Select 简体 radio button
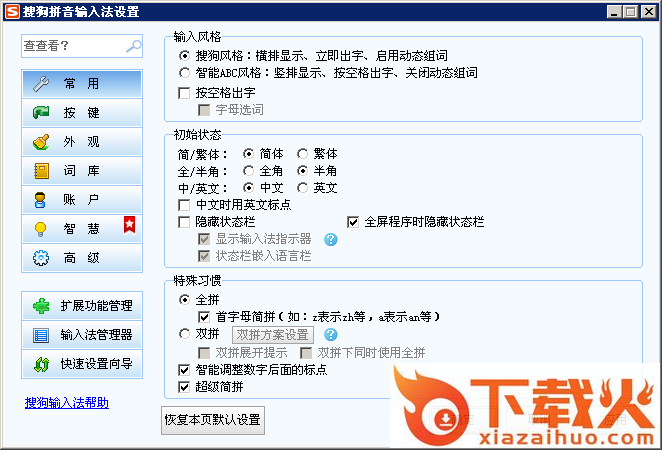The width and height of the screenshot is (662, 450). pos(248,154)
